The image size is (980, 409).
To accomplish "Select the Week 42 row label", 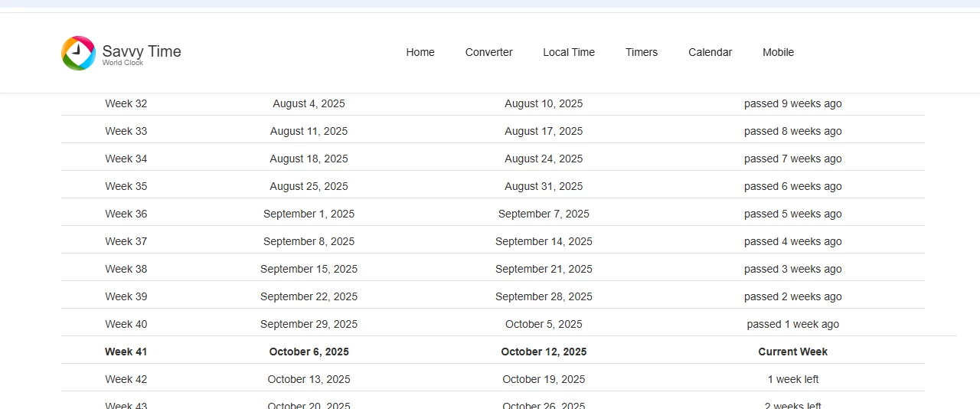I will tap(126, 379).
